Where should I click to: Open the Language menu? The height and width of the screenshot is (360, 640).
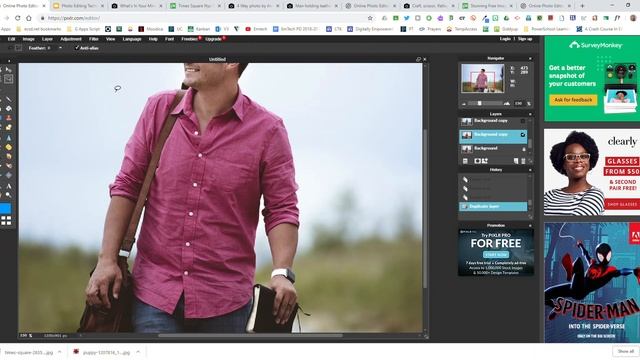point(132,39)
